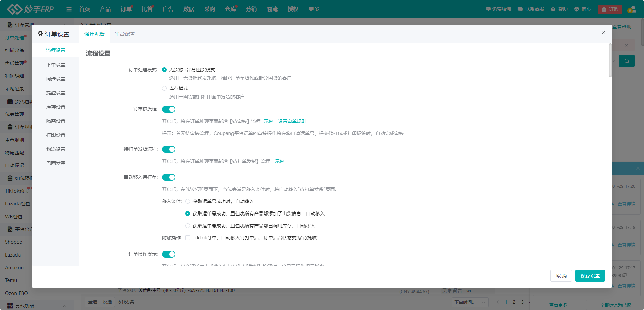The height and width of the screenshot is (310, 644).
Task: Click the 全选 button below the dialog
Action: click(x=93, y=302)
